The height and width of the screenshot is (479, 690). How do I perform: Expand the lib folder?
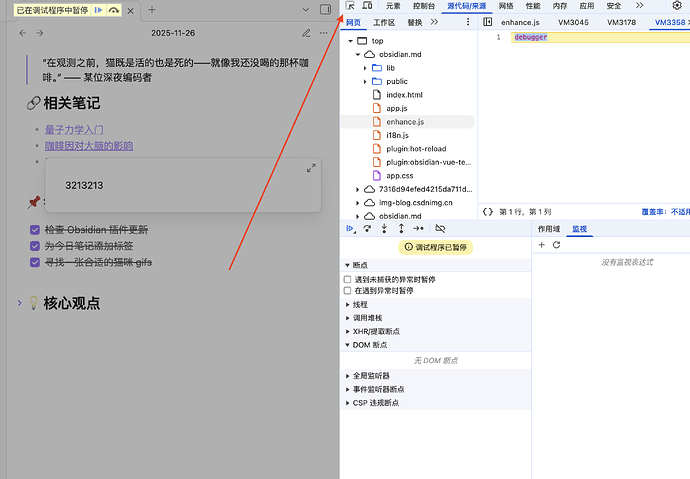pos(365,68)
